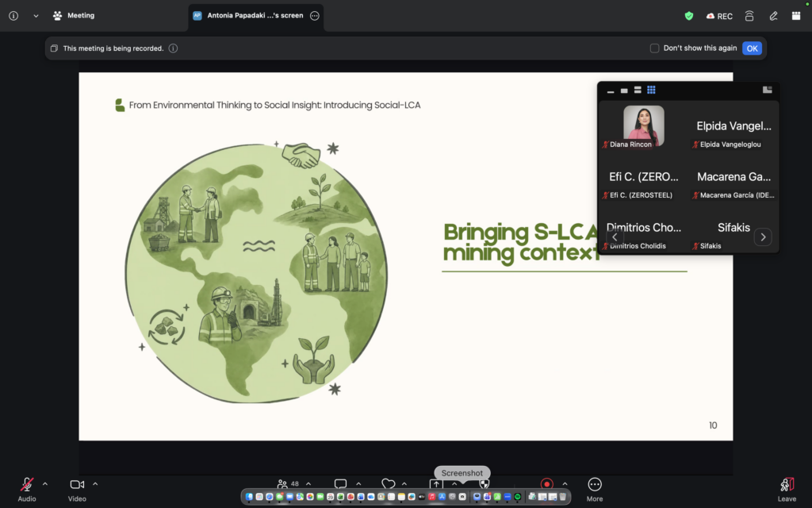Open the More options menu
This screenshot has width=812, height=508.
tap(595, 489)
